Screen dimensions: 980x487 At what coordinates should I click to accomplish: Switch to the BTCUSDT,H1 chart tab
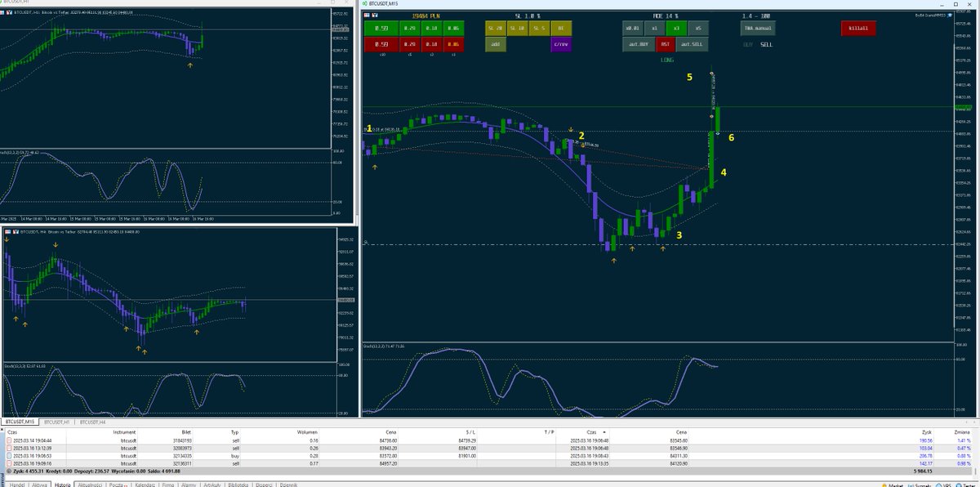[x=56, y=422]
